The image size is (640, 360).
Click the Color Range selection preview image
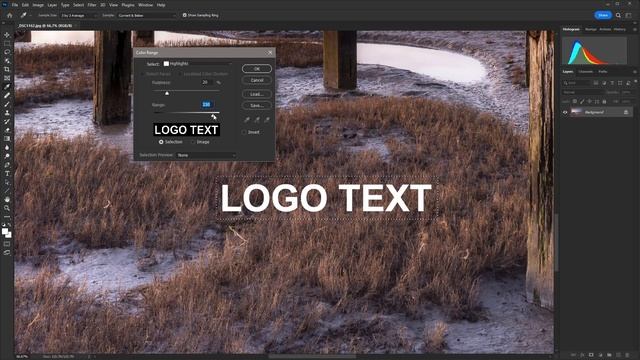[x=187, y=130]
